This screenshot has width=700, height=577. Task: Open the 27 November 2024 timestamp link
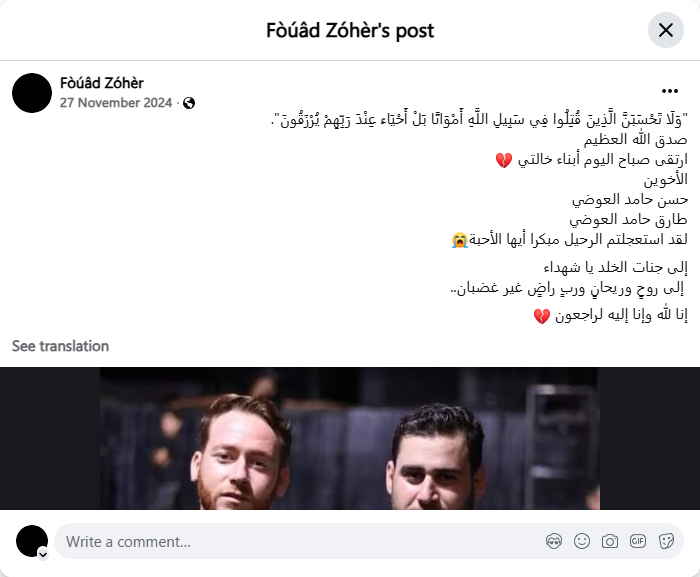[x=116, y=103]
